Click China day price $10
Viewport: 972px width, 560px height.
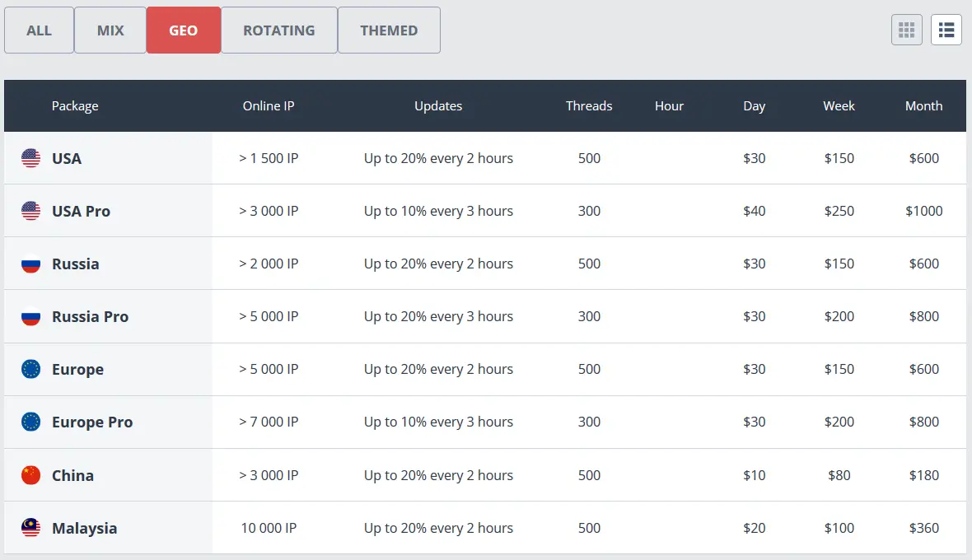(x=755, y=476)
